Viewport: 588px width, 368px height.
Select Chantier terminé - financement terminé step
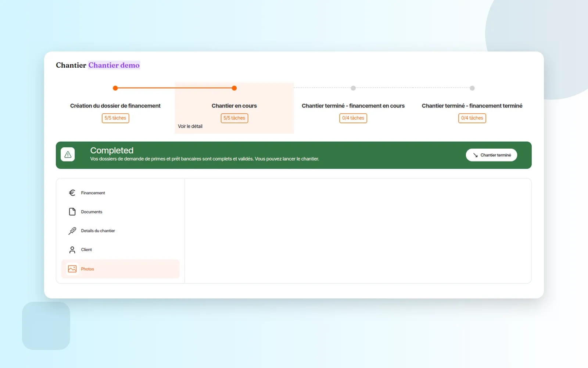coord(472,106)
